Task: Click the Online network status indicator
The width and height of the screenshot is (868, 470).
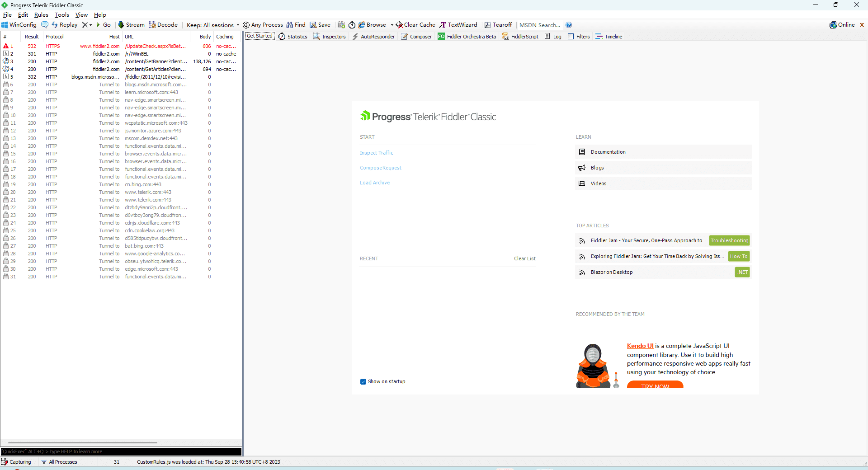Action: [x=842, y=25]
